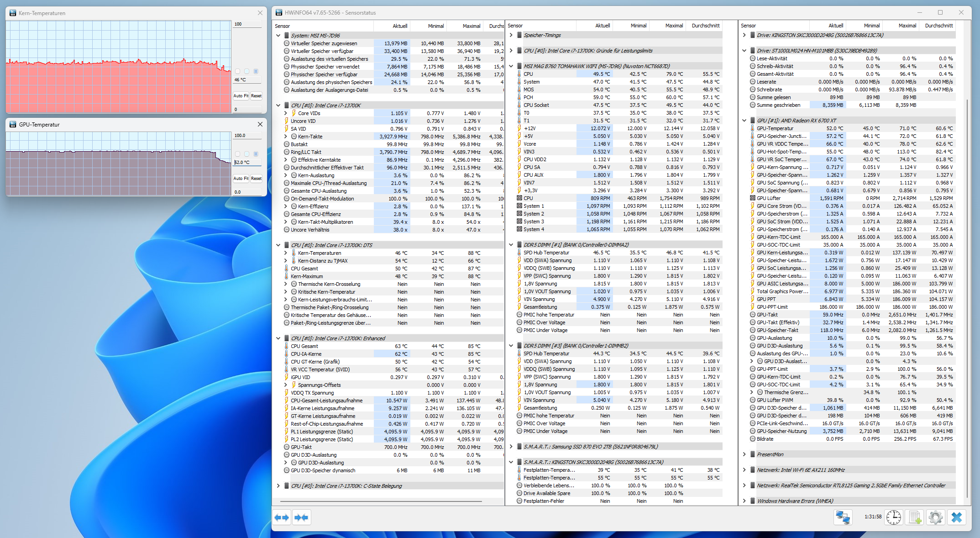Click the remote network monitoring icon
The image size is (980, 538).
(842, 517)
